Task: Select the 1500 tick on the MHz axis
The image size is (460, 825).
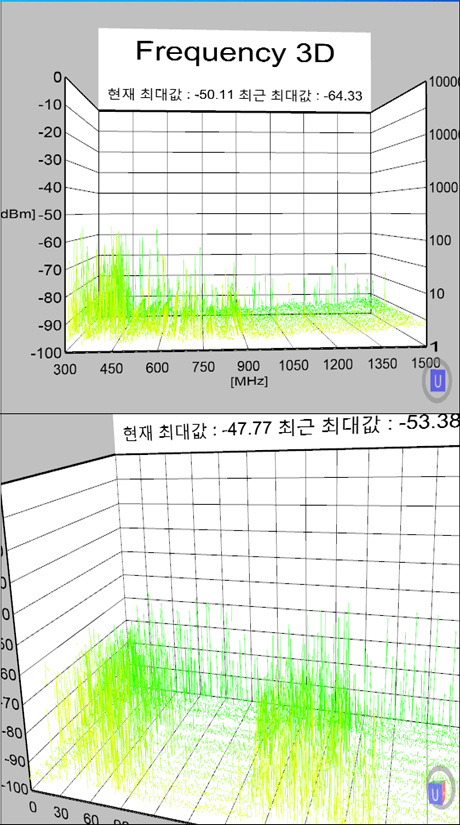Action: point(426,363)
